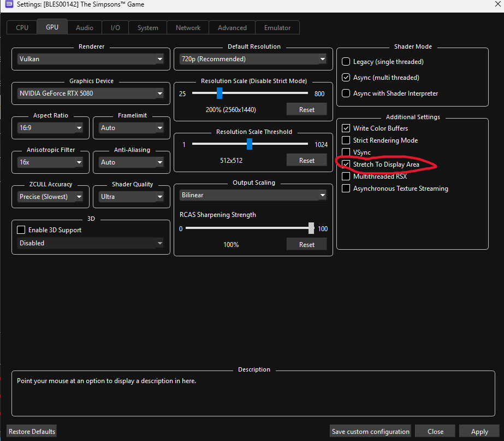Open the Advanced tab
Screen dimensions: 504x441
[x=232, y=28]
